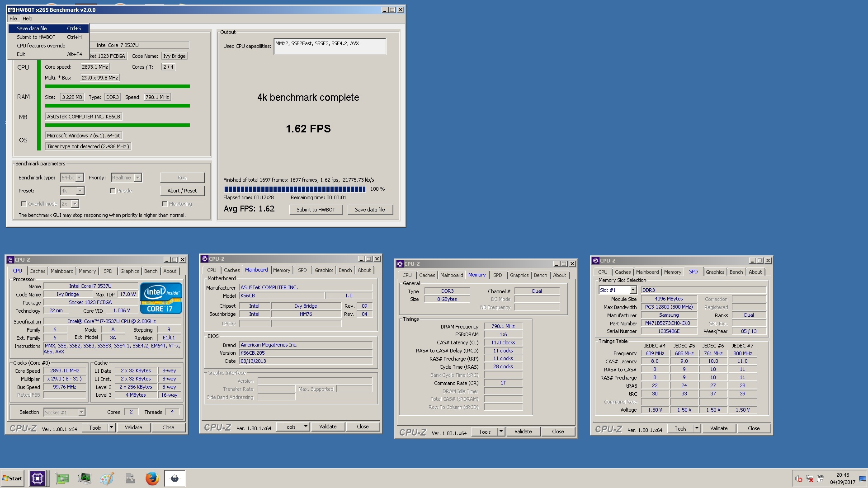Open the system monitor icon in the taskbar
Image resolution: width=868 pixels, height=488 pixels.
point(84,479)
